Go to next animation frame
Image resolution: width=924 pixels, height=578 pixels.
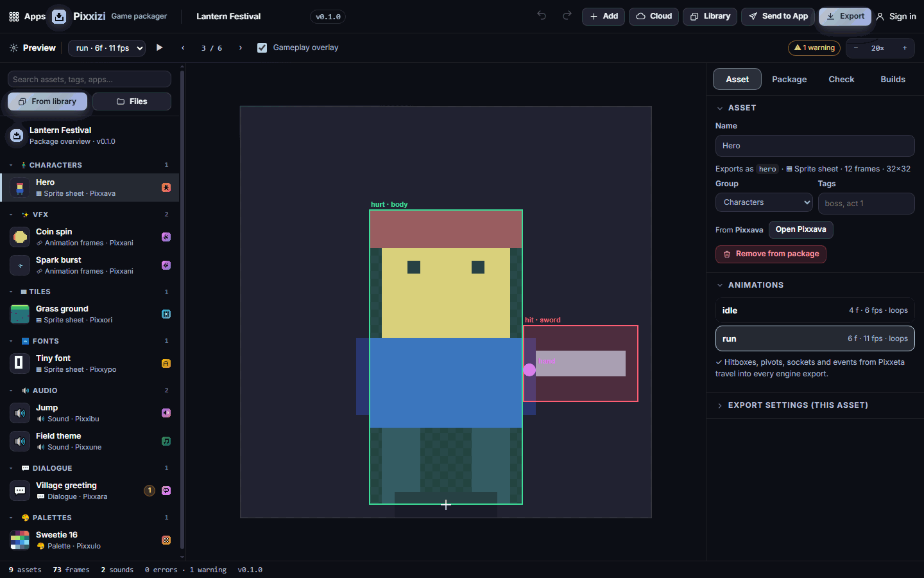tap(241, 48)
